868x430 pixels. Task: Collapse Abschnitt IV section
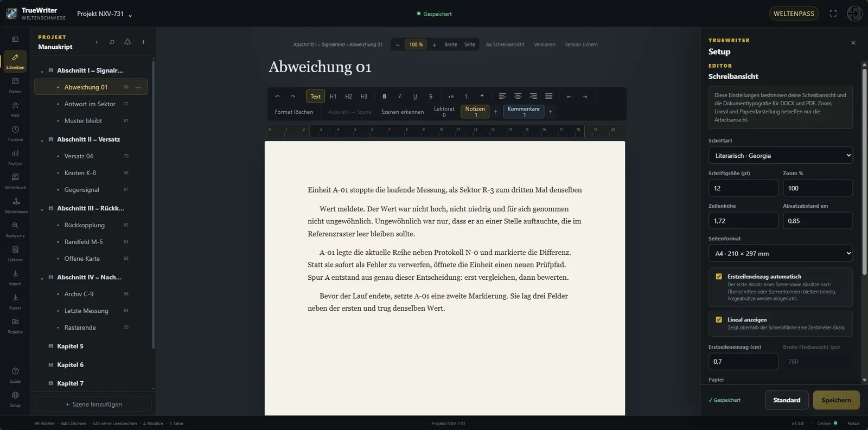coord(42,278)
